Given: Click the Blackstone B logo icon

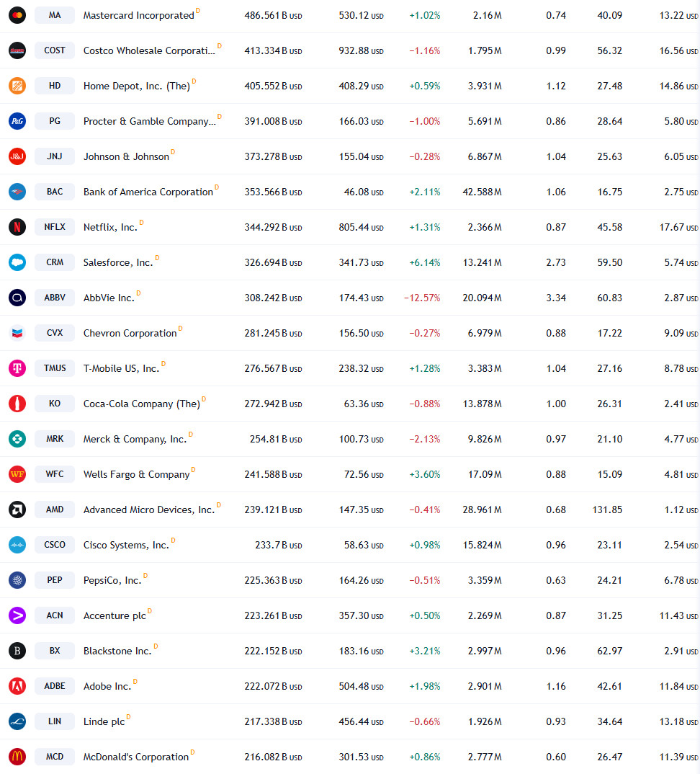Looking at the screenshot, I should [17, 651].
